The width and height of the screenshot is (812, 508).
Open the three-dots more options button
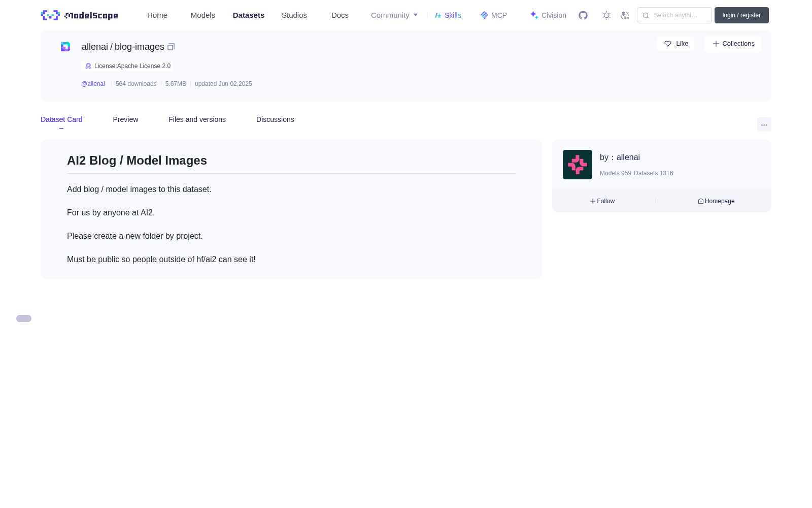tap(764, 125)
